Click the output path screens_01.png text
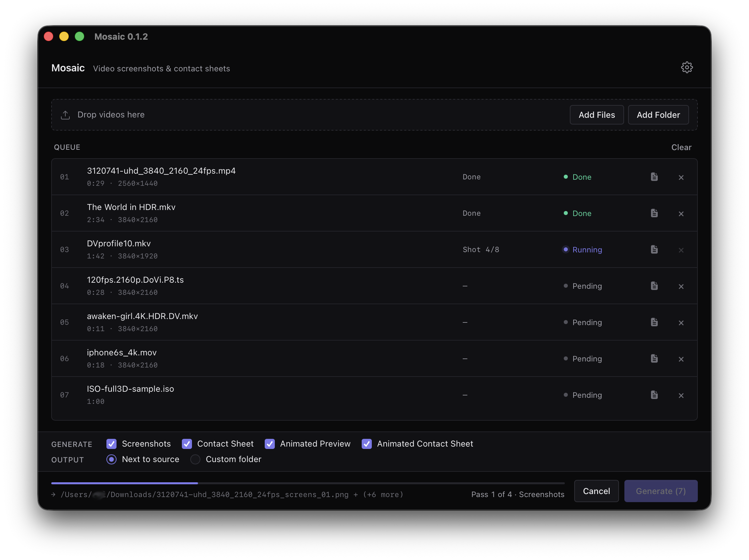 pyautogui.click(x=232, y=494)
